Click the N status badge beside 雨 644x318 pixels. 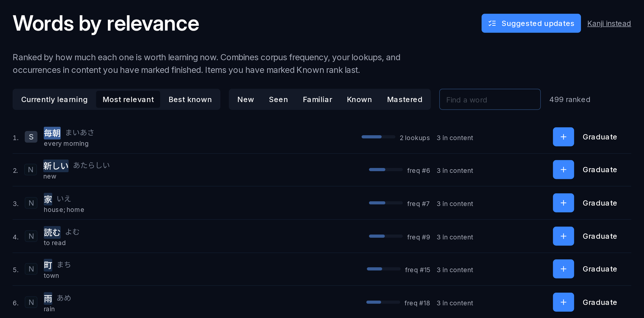tap(31, 302)
